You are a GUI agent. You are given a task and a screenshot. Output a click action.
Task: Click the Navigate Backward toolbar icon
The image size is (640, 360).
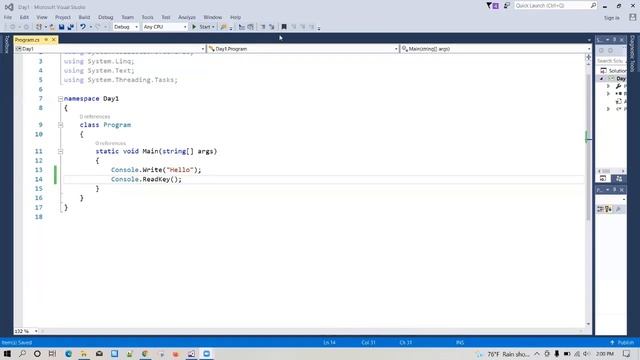click(x=12, y=27)
